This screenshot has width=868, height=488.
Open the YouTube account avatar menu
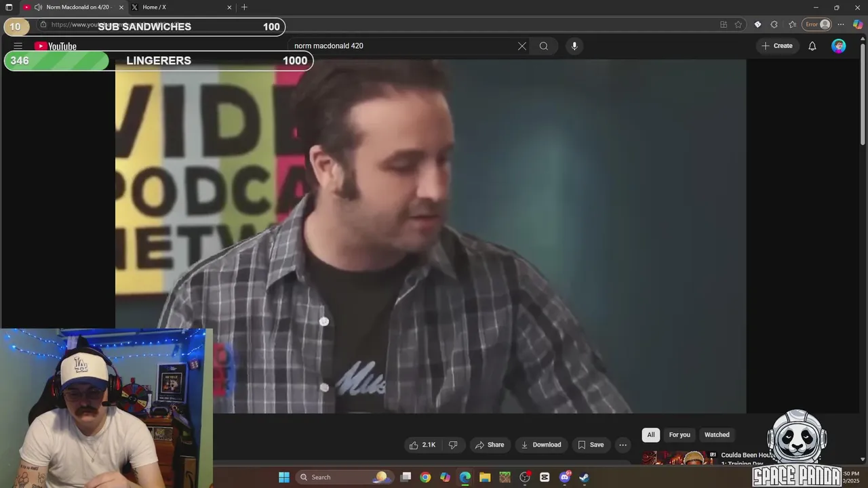[839, 46]
